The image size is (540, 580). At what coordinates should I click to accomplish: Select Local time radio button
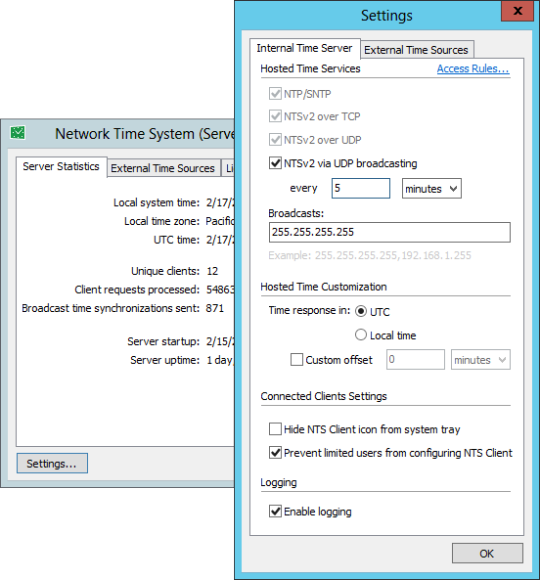361,335
